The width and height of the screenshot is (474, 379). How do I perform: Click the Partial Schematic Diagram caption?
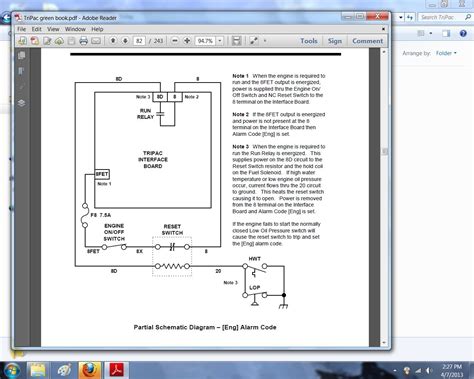(x=205, y=327)
